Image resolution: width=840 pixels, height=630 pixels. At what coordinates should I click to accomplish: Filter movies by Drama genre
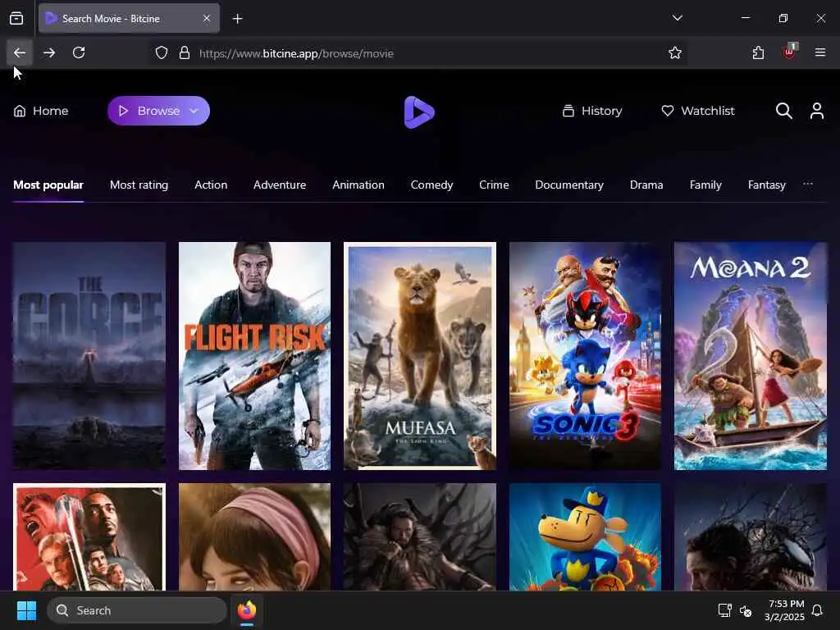(646, 185)
